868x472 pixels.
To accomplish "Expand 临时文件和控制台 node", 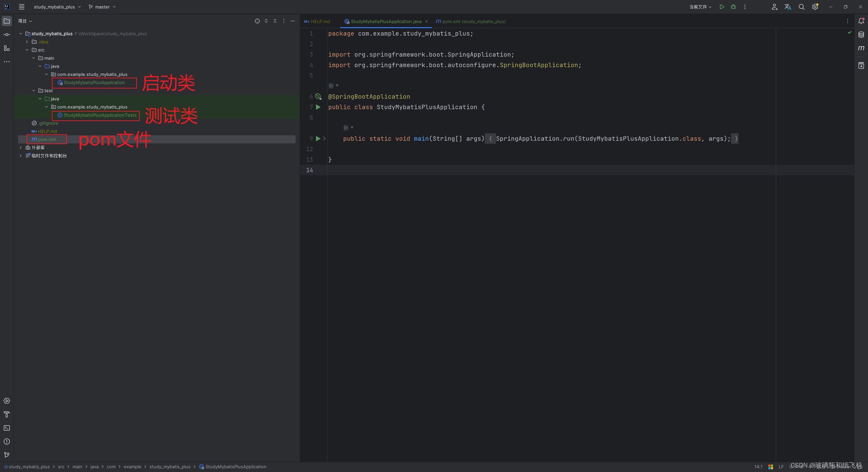I will [21, 156].
